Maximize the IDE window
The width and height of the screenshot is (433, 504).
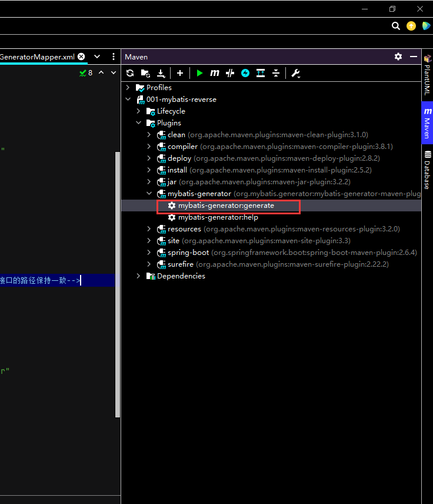tap(392, 9)
